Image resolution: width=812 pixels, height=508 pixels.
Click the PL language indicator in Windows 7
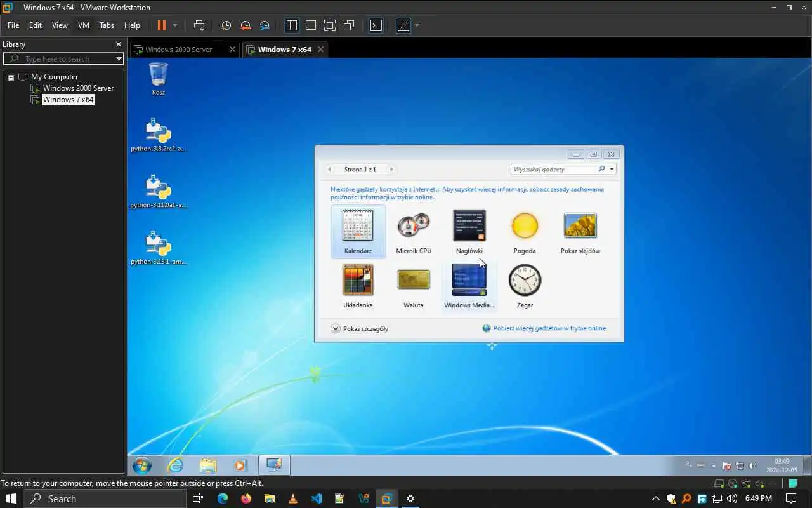689,465
